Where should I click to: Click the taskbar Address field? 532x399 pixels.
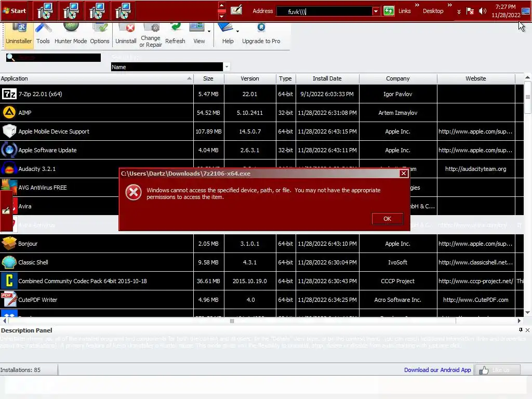click(325, 11)
